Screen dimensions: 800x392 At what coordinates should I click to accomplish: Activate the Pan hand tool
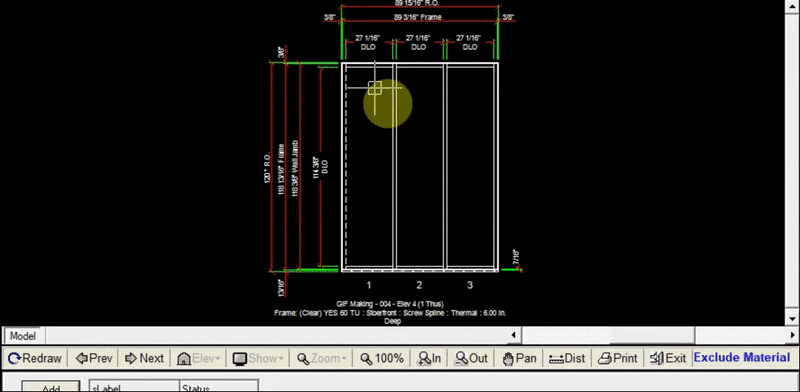(519, 358)
